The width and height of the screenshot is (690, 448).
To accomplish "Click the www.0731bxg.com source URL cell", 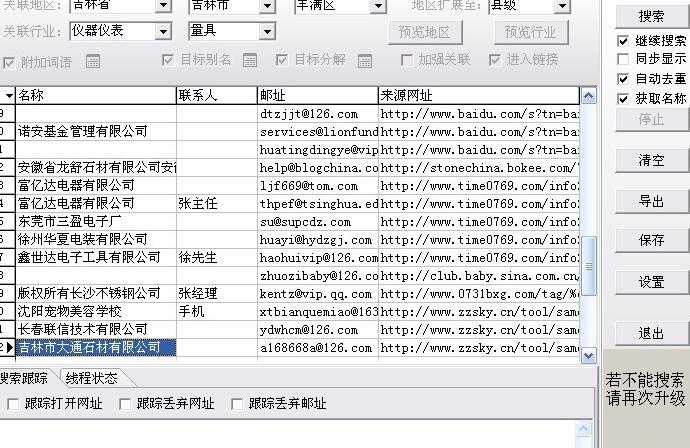I will [479, 294].
